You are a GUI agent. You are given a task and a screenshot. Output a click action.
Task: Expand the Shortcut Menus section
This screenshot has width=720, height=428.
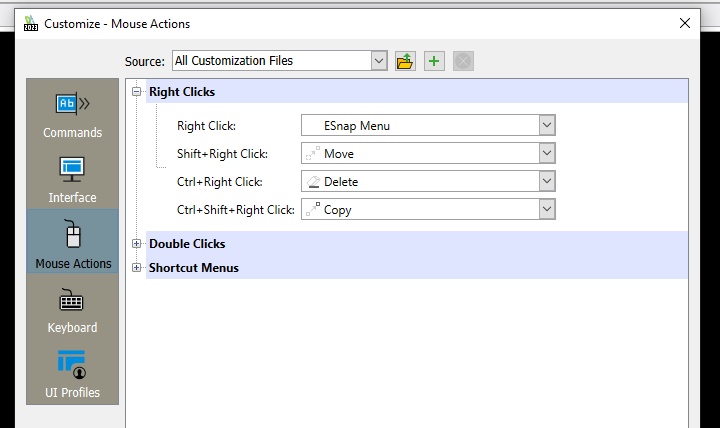point(137,268)
